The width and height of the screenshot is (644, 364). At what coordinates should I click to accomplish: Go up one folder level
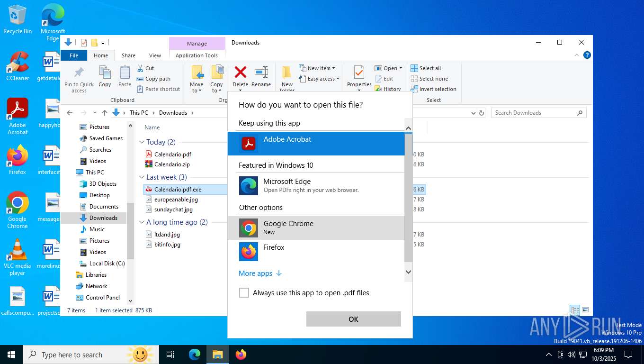(105, 113)
